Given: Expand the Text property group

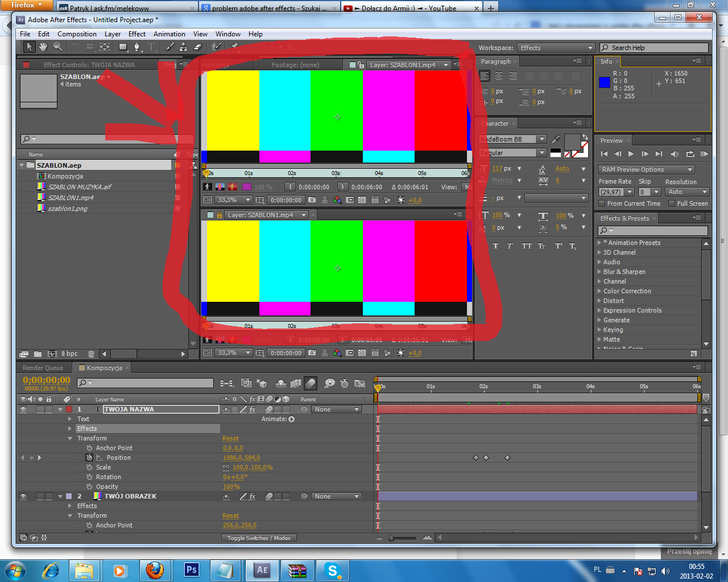Looking at the screenshot, I should 71,419.
